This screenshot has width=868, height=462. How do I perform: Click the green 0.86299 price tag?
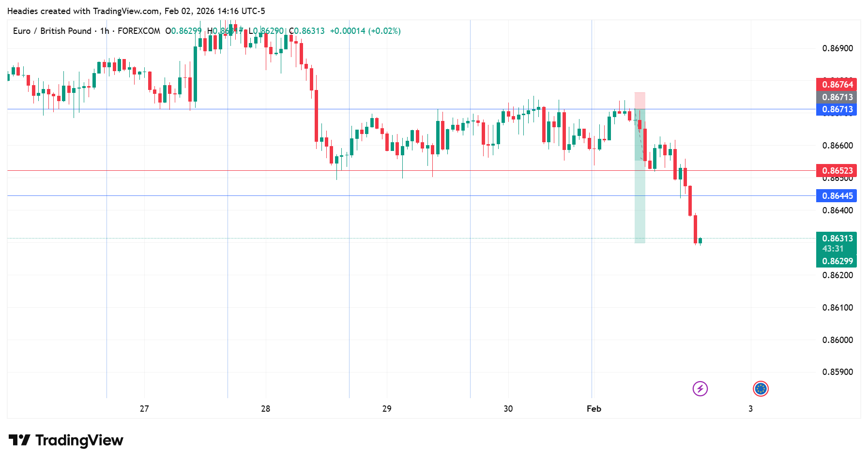[x=837, y=261]
